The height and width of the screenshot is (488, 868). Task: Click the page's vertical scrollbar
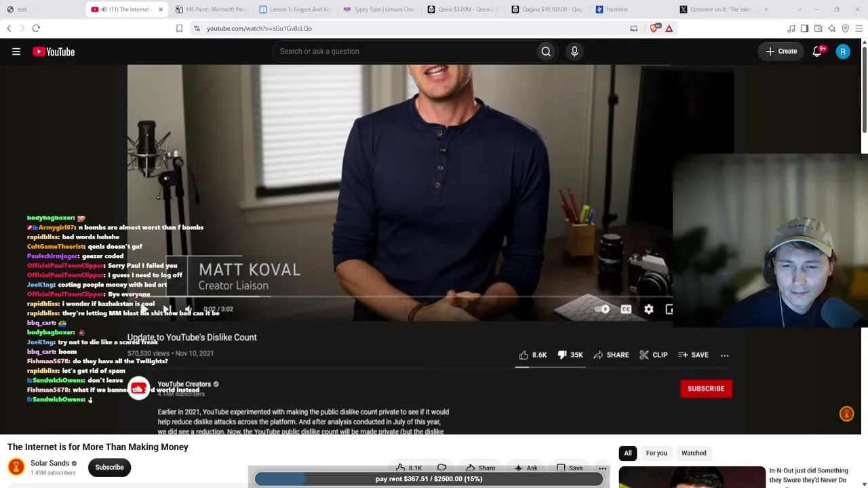point(865,88)
